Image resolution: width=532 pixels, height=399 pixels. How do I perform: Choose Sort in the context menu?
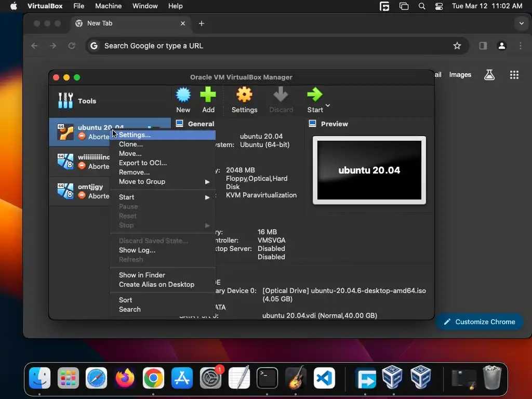click(163, 300)
